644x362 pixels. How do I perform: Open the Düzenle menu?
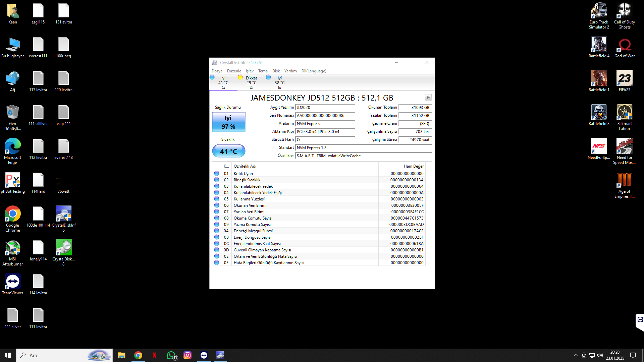pos(234,71)
